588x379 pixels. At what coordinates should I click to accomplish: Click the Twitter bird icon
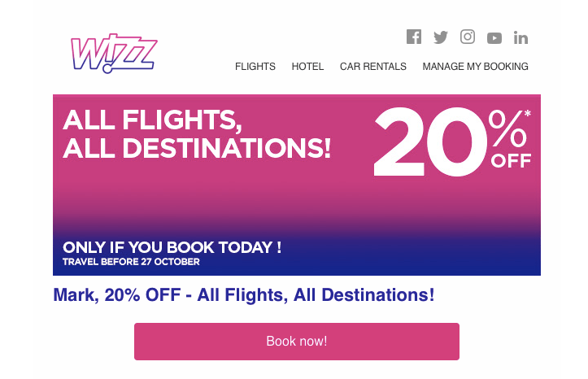click(441, 37)
